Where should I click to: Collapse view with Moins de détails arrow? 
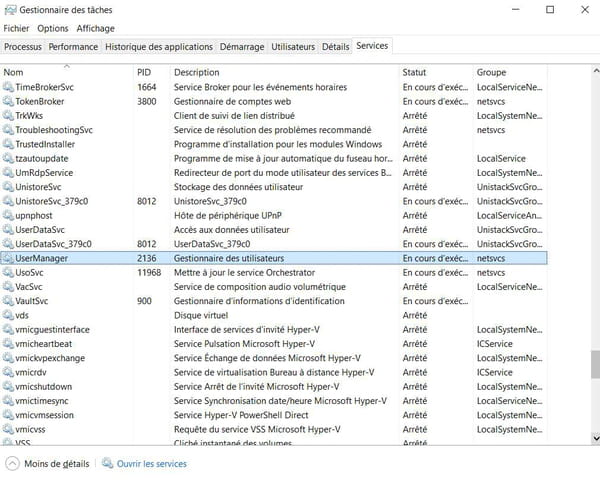pos(12,464)
